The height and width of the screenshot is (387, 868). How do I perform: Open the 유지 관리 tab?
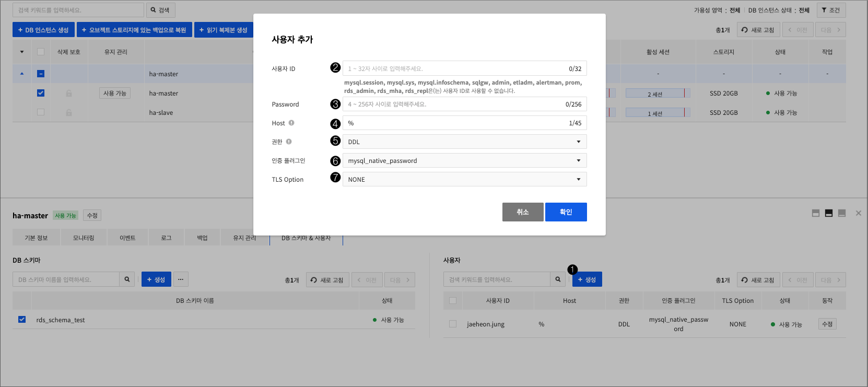[x=244, y=238]
